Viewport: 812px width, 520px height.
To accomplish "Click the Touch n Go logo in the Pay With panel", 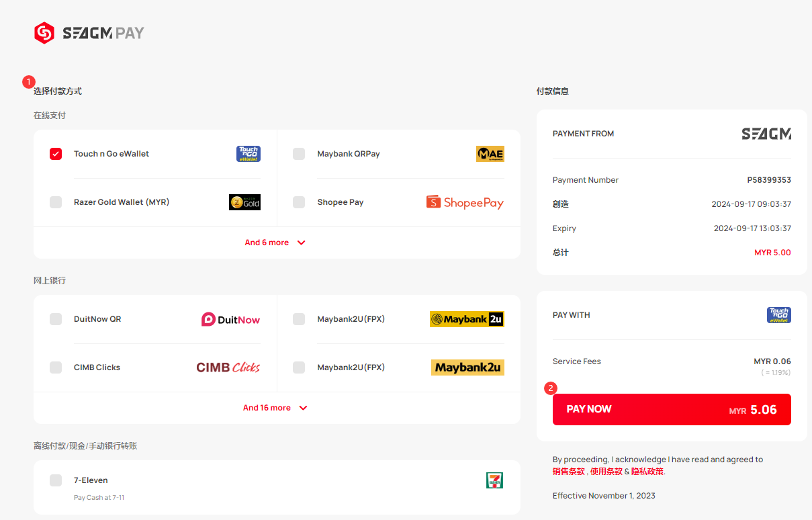I will [779, 315].
